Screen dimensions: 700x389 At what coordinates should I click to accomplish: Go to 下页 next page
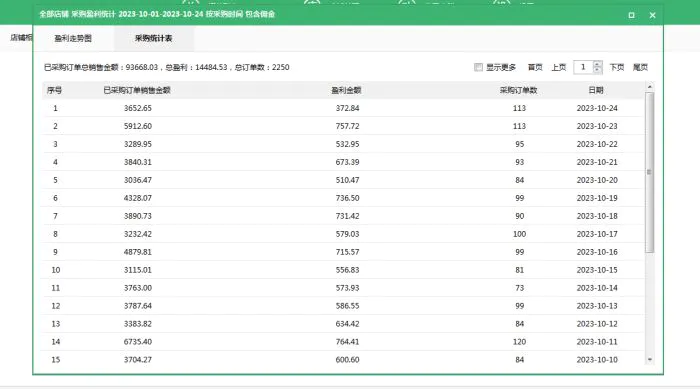617,67
